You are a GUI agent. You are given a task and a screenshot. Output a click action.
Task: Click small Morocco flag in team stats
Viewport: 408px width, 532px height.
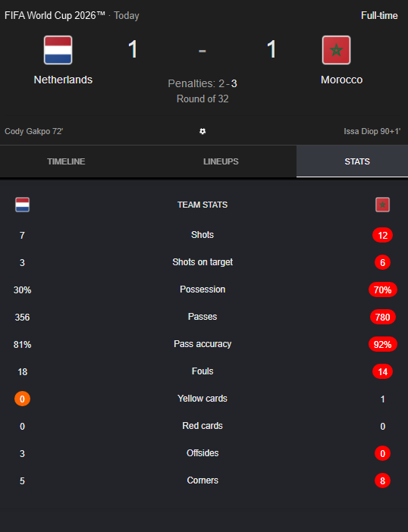(x=382, y=205)
